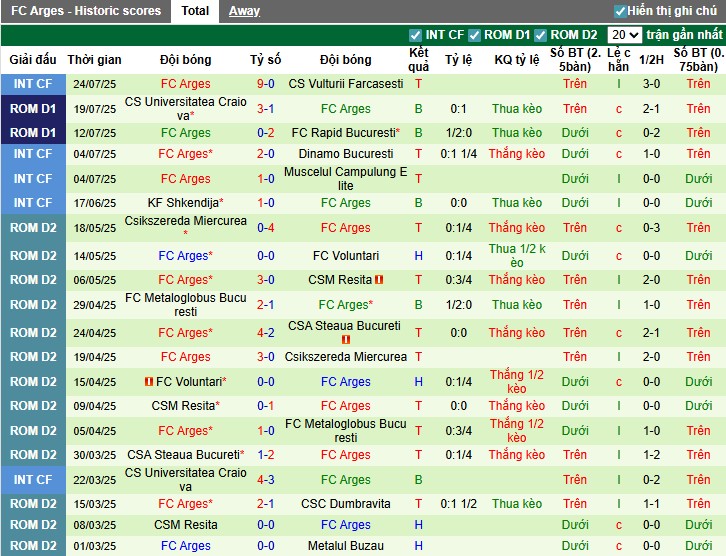Screen dimensions: 726x556
Task: Click the KQ tỷ lệ column header
Action: (x=517, y=60)
